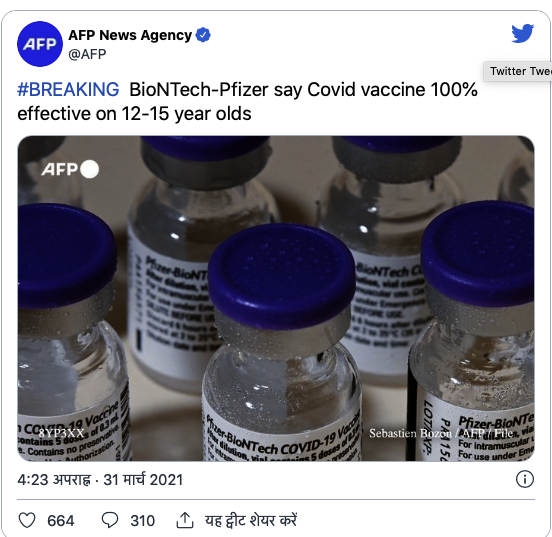
Task: Click the tweet text about 12-15 year olds
Action: [247, 101]
